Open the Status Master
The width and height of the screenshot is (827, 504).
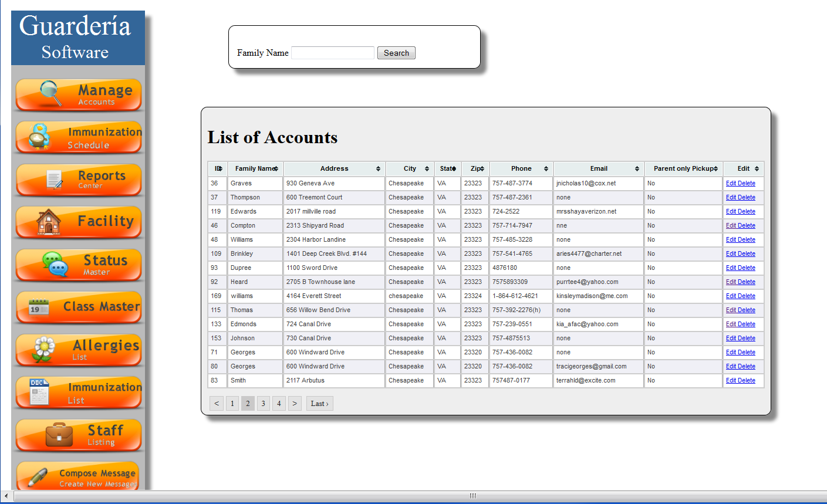(x=78, y=265)
